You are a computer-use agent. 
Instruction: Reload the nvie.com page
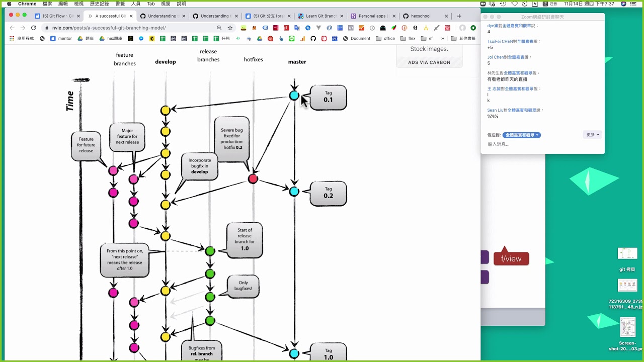34,28
